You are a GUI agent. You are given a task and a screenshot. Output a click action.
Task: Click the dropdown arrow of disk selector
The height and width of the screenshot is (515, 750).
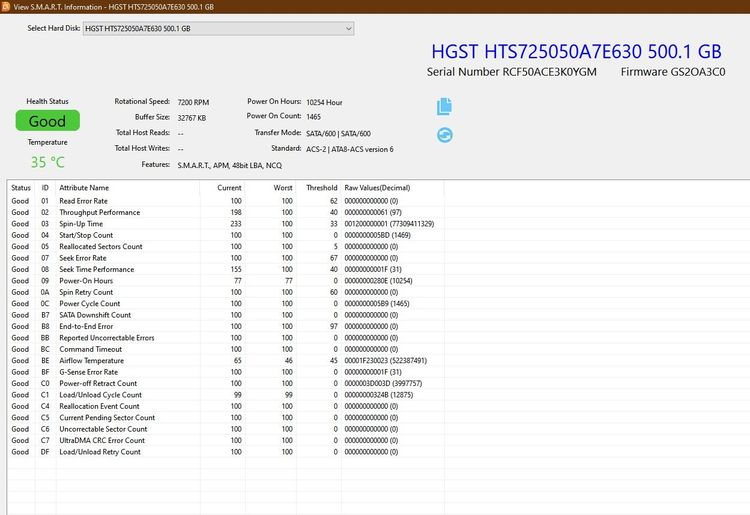(x=348, y=29)
